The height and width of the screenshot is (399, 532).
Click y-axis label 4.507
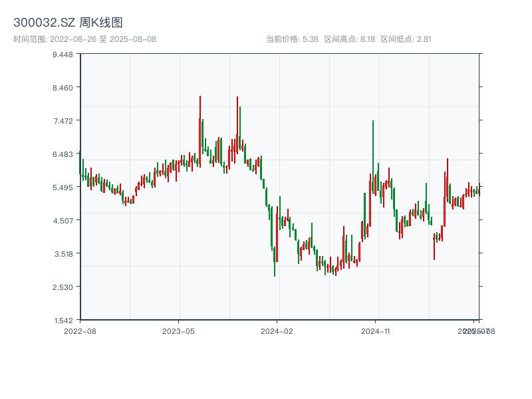pos(63,221)
